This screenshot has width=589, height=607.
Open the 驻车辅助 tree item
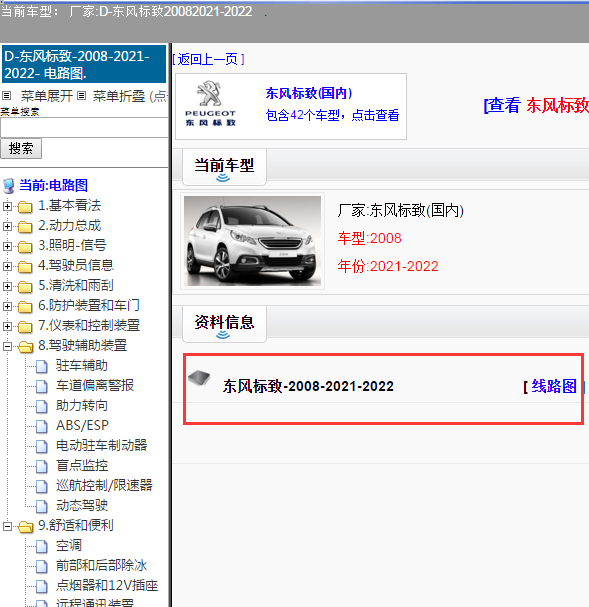tap(82, 365)
